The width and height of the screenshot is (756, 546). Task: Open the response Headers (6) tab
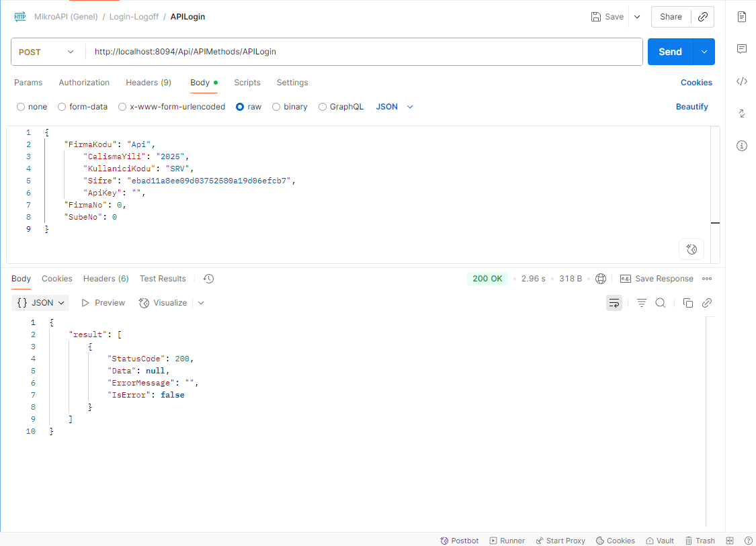tap(106, 279)
